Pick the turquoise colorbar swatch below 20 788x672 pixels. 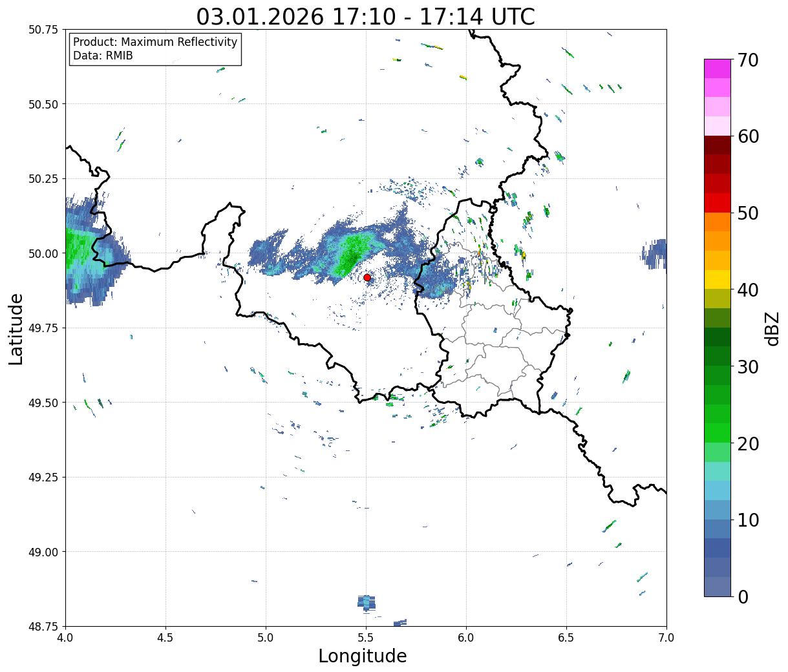click(x=718, y=472)
